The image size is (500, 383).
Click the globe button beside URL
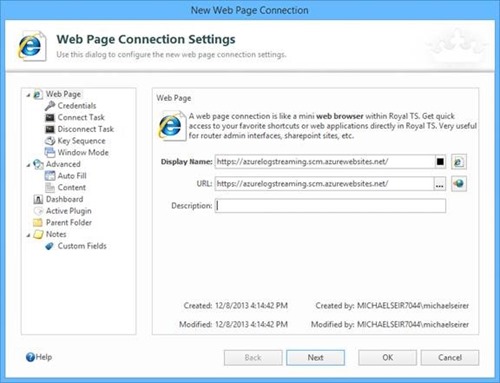point(459,184)
